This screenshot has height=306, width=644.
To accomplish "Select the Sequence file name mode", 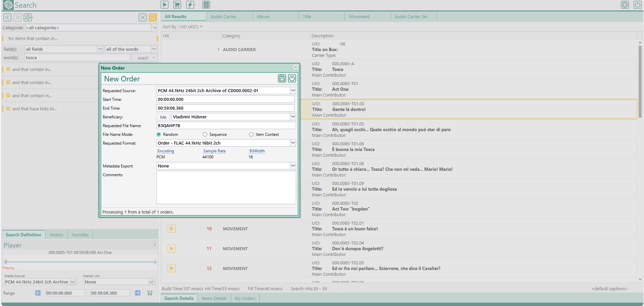I will (x=205, y=135).
